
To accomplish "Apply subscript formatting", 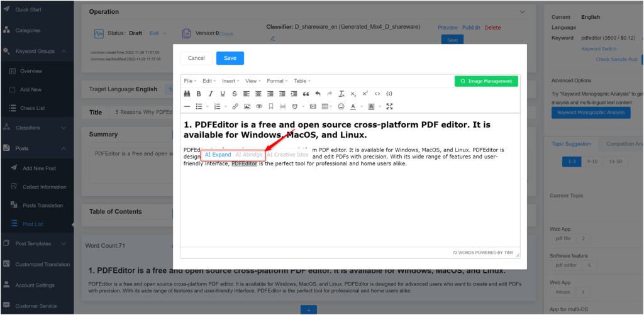I will [x=353, y=94].
